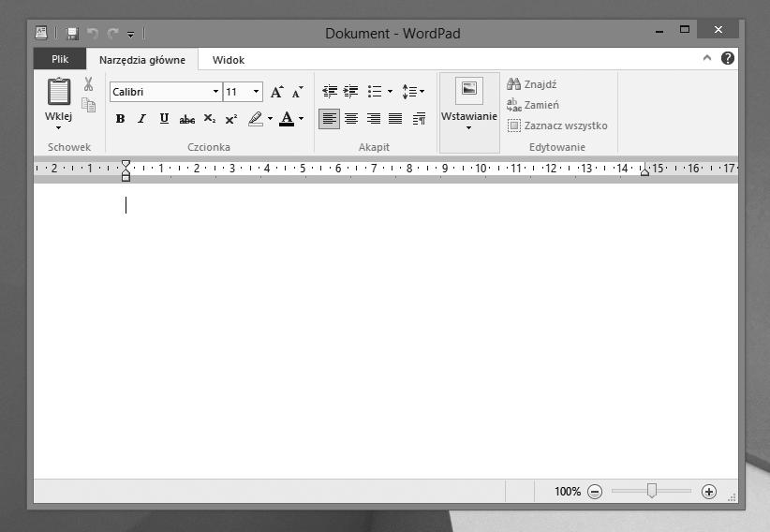Open the highlight color dropdown arrow
The image size is (770, 532).
[270, 118]
